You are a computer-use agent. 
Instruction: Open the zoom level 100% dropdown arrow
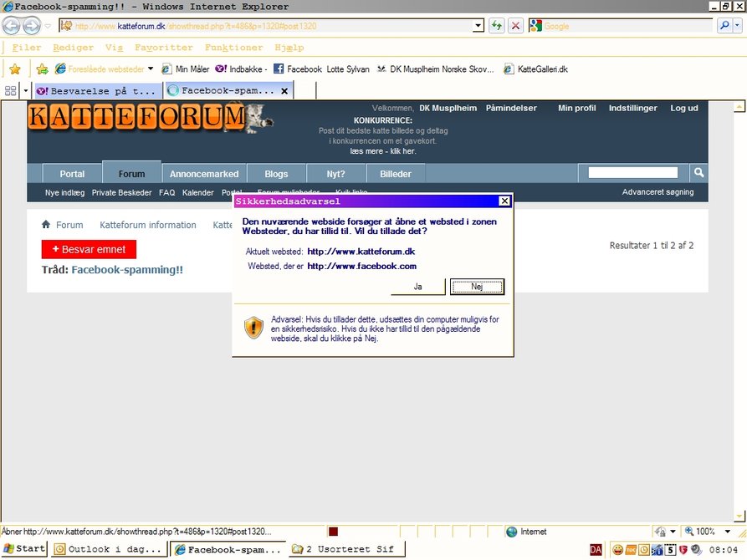[x=728, y=532]
